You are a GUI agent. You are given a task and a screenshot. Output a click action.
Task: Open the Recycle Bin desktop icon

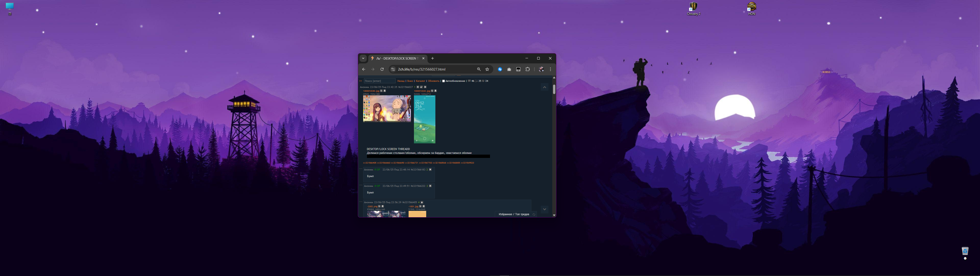(965, 253)
